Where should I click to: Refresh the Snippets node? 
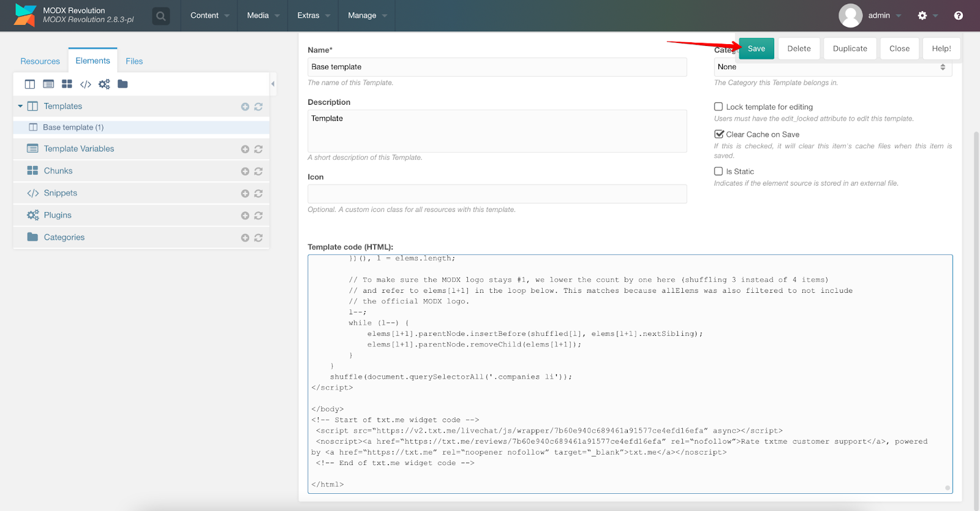pyautogui.click(x=258, y=194)
